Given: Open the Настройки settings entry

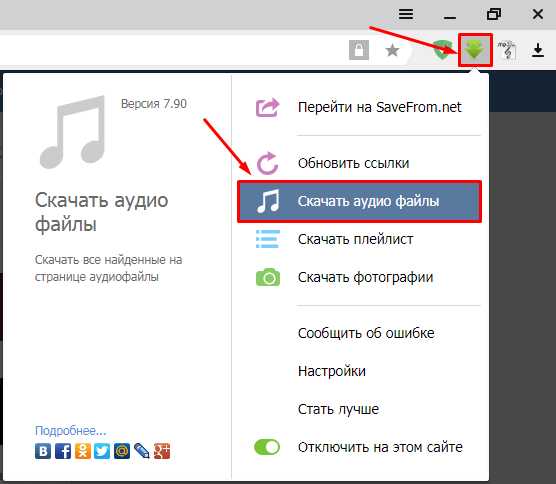Looking at the screenshot, I should pos(332,371).
